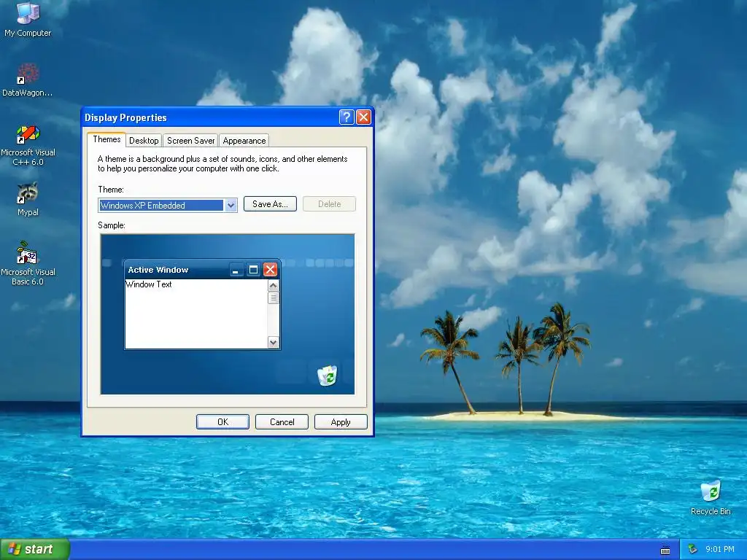Switch to the Themes tab
747x560 pixels.
107,139
